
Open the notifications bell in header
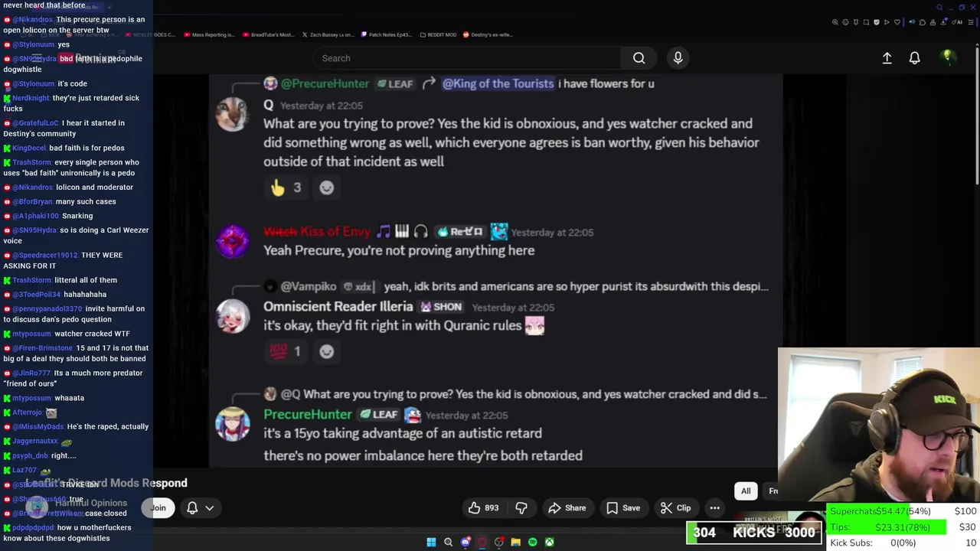914,58
